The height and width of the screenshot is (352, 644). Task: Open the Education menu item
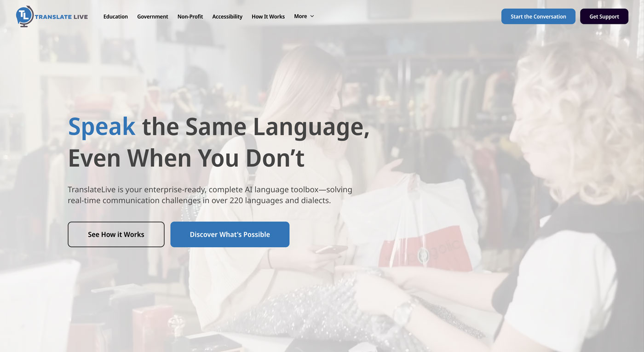point(115,17)
